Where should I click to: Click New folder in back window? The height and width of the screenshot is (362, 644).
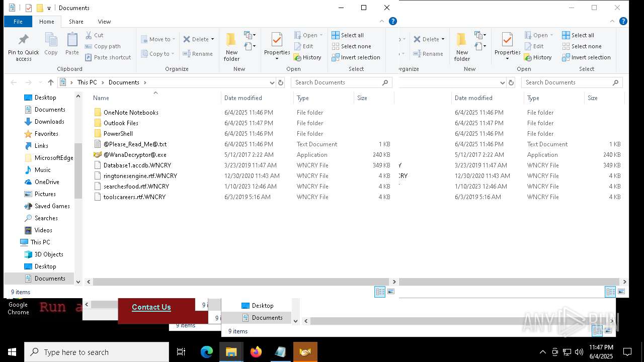coord(462,47)
